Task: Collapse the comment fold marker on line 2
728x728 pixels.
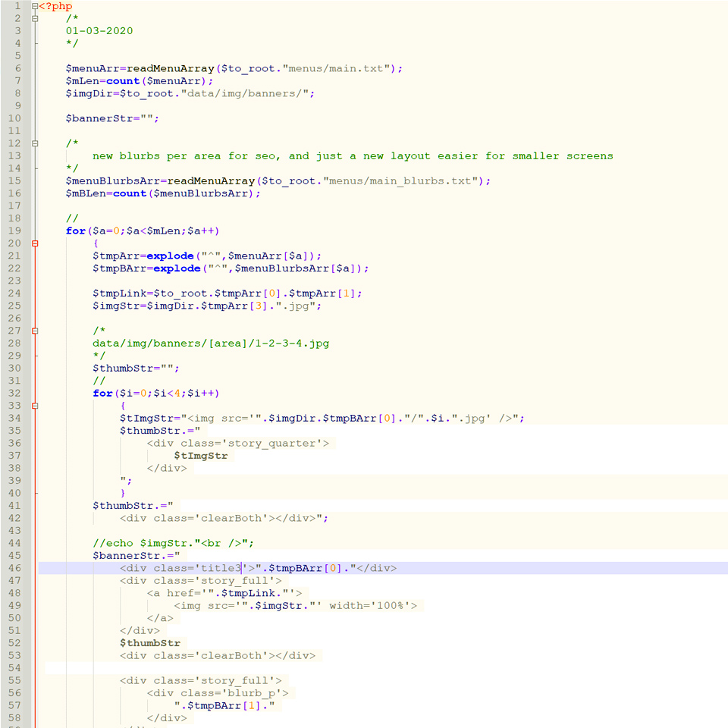Action: click(35, 18)
